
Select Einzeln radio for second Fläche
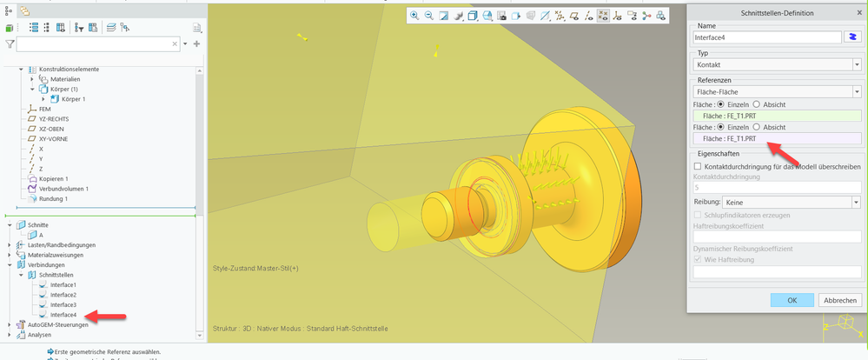pos(720,126)
